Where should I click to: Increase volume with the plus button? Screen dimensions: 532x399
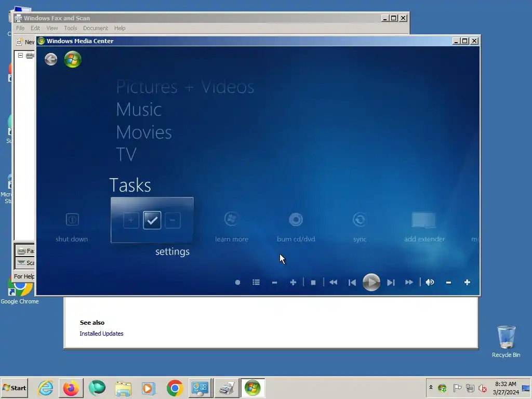[467, 282]
